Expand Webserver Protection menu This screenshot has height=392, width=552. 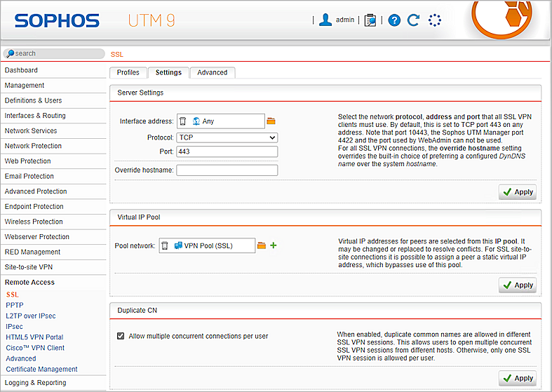pyautogui.click(x=53, y=237)
